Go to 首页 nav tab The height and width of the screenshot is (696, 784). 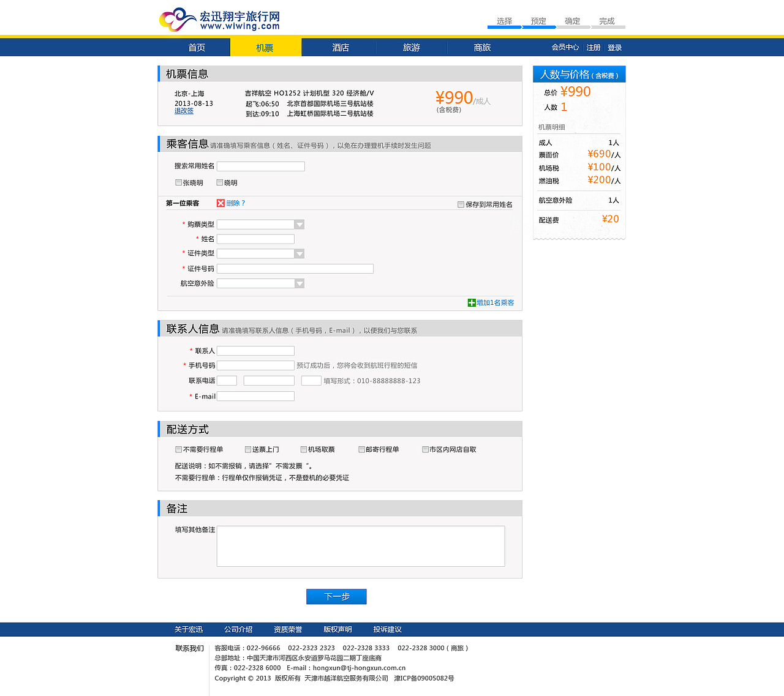click(x=197, y=47)
